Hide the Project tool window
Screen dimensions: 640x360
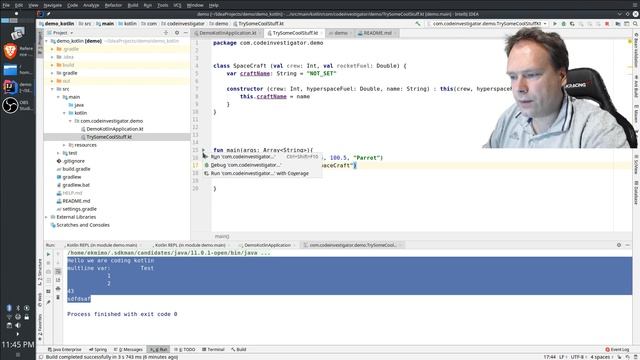tap(186, 33)
